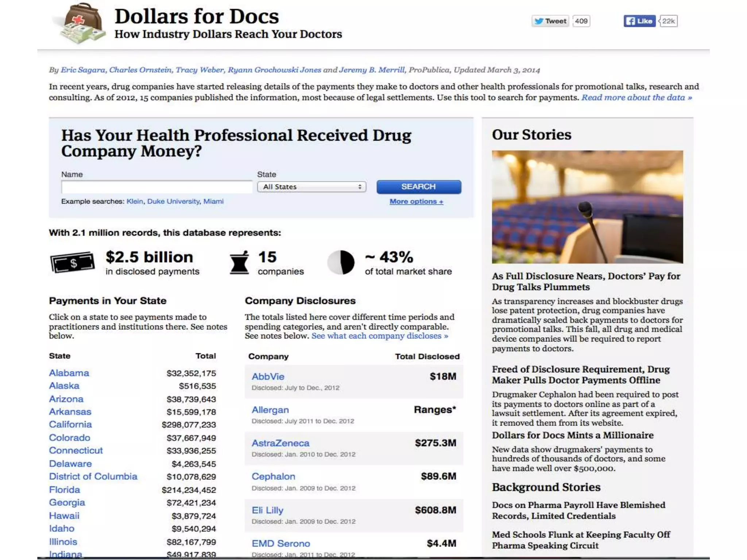Try the Duke University example search

(x=173, y=201)
